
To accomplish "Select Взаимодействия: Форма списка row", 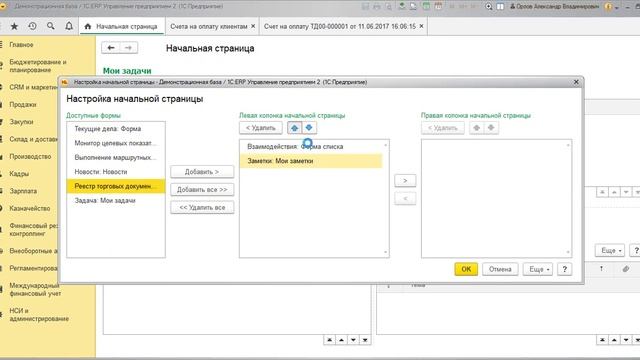I will click(x=311, y=147).
